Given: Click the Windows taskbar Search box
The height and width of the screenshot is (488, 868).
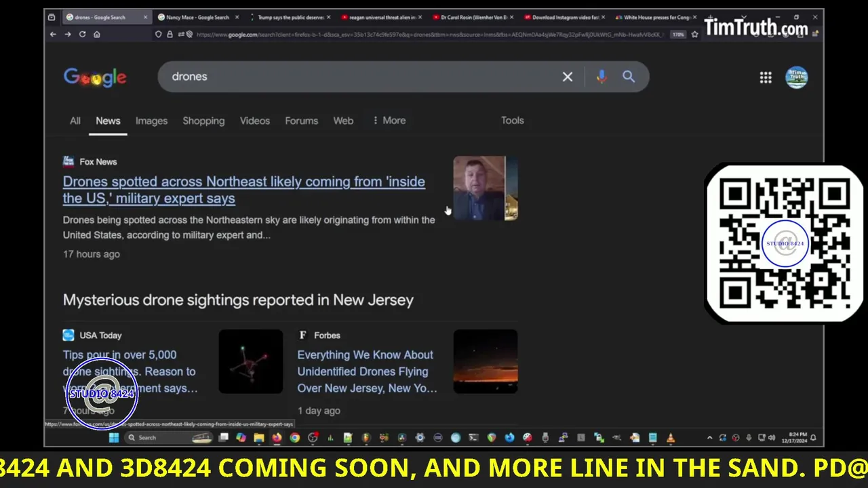Looking at the screenshot, I should click(169, 438).
